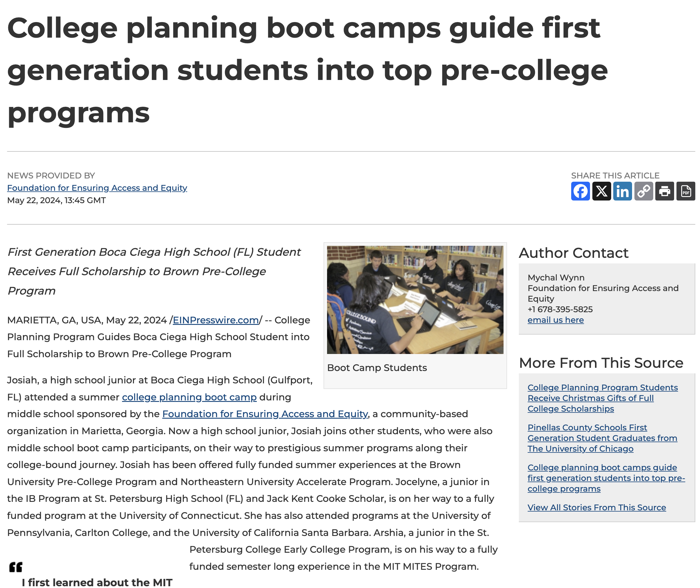Image resolution: width=700 pixels, height=588 pixels.
Task: Click the Boot Camp Students photo
Action: click(415, 300)
